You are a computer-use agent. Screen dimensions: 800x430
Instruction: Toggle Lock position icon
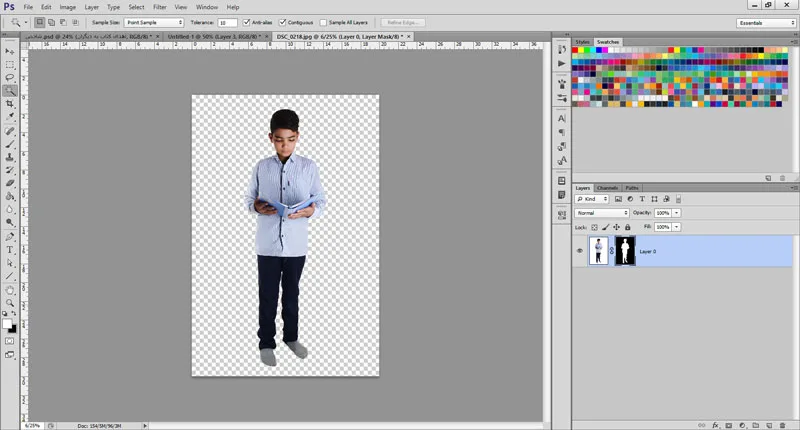(616, 227)
